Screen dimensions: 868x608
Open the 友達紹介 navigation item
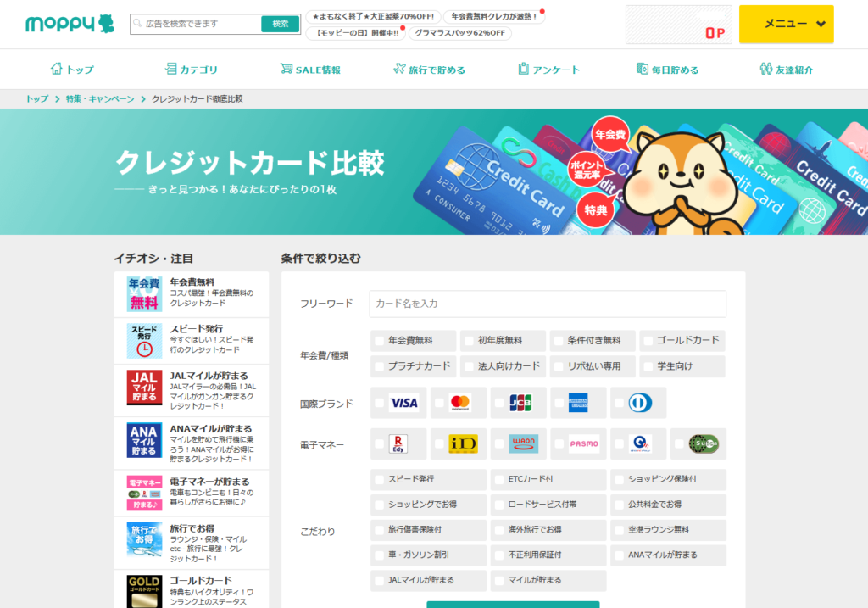tap(786, 70)
